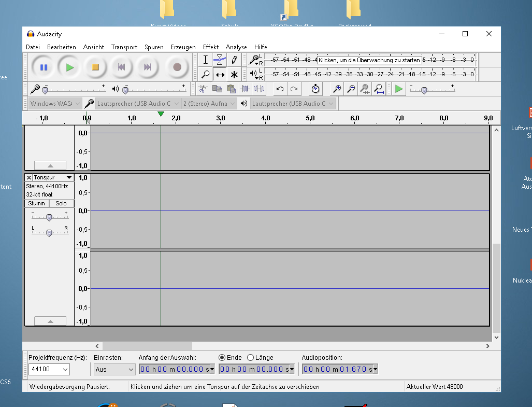
Task: Open the Transport menu
Action: pyautogui.click(x=124, y=47)
